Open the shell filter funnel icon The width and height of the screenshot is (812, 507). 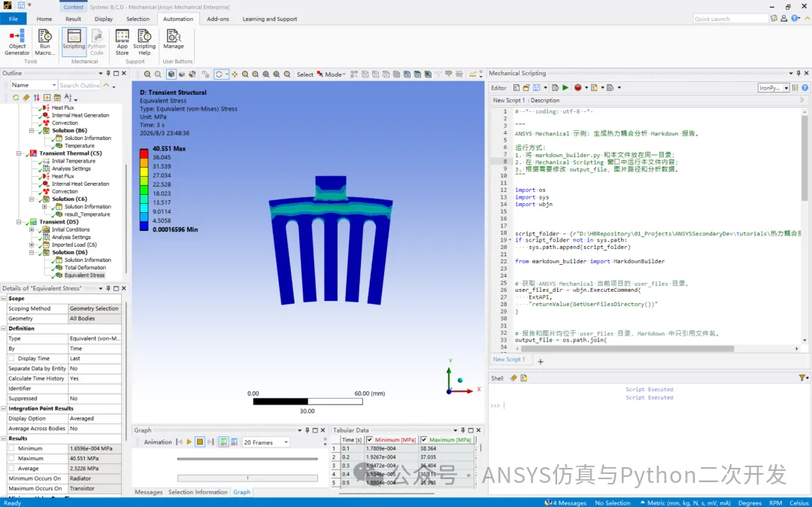pyautogui.click(x=801, y=378)
